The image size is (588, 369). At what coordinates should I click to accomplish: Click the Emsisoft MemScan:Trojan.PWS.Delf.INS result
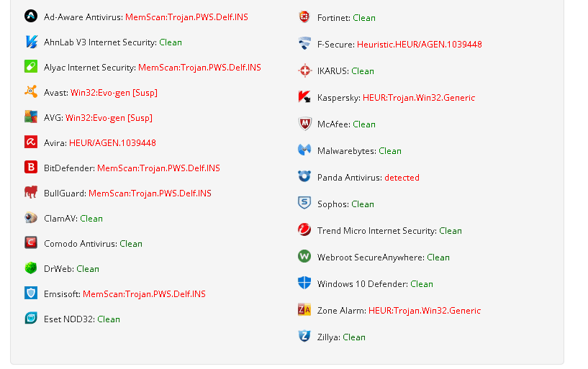click(x=144, y=294)
